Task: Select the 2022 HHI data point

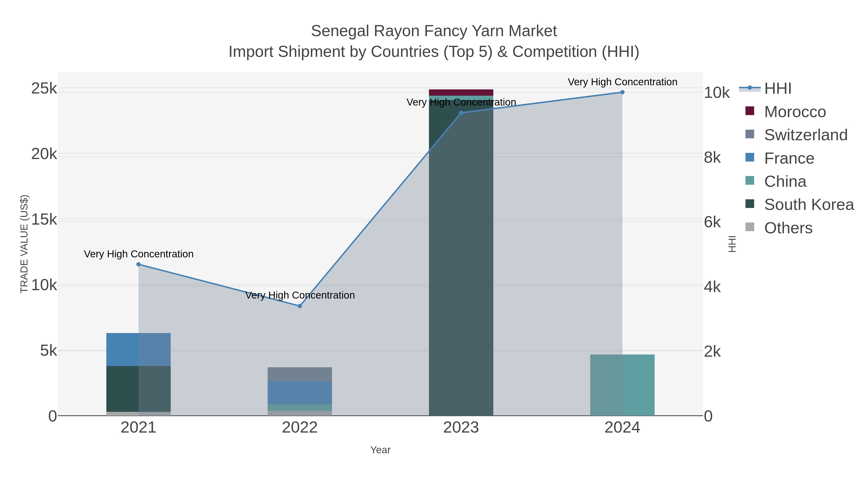Action: (x=300, y=306)
